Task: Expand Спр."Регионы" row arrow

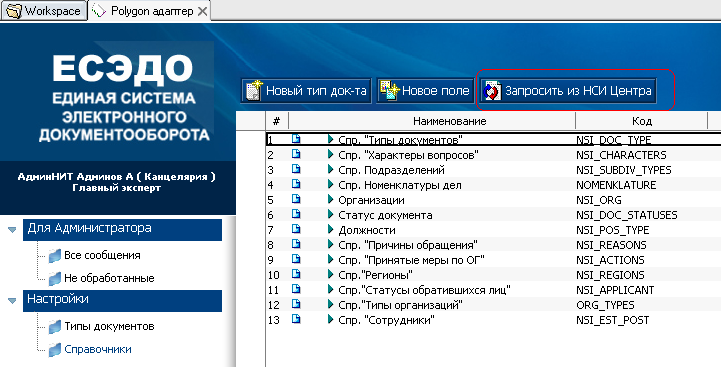Action: tap(330, 275)
